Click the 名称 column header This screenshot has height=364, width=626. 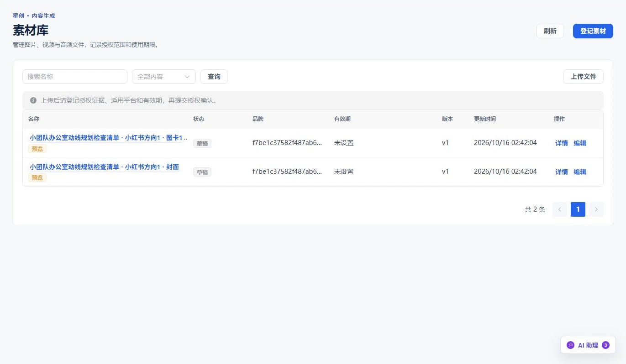(x=34, y=119)
